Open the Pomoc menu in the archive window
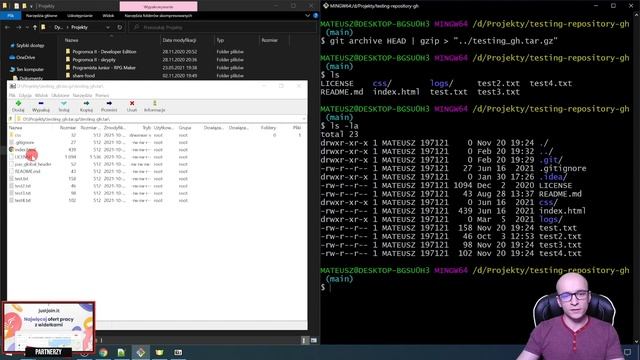 102,95
